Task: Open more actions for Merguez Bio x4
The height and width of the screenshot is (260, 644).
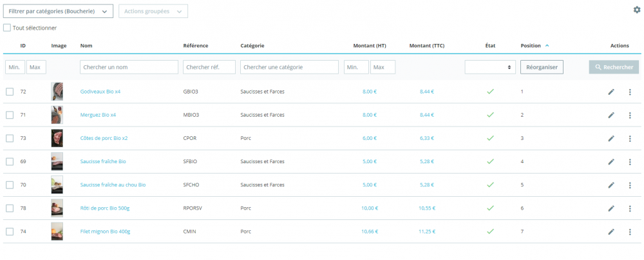Action: tap(630, 115)
